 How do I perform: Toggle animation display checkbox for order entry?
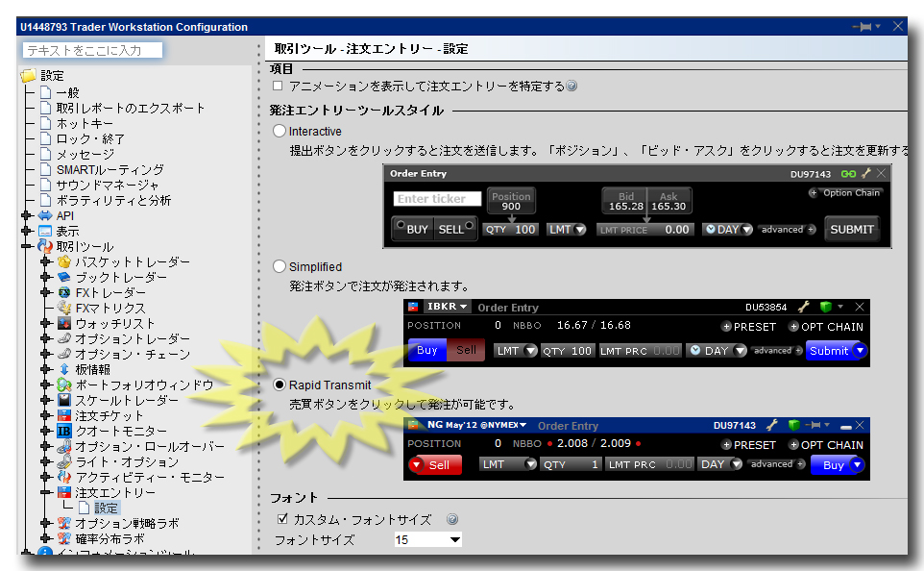coord(278,87)
